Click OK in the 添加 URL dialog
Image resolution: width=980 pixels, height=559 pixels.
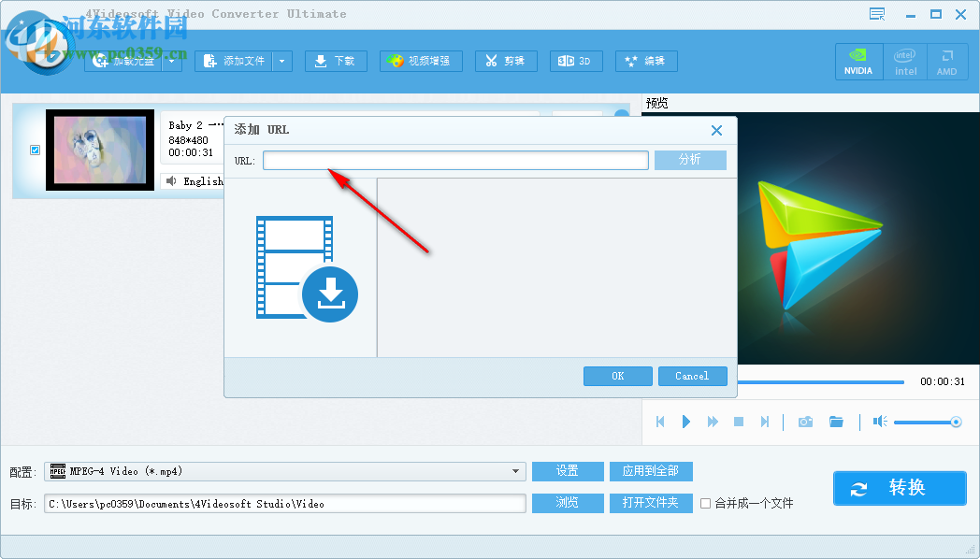(617, 376)
